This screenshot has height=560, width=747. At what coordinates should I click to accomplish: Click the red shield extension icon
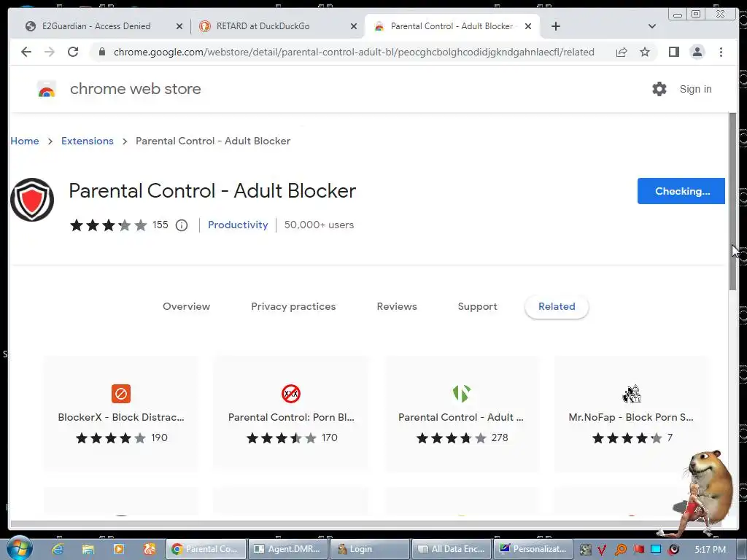[x=32, y=200]
